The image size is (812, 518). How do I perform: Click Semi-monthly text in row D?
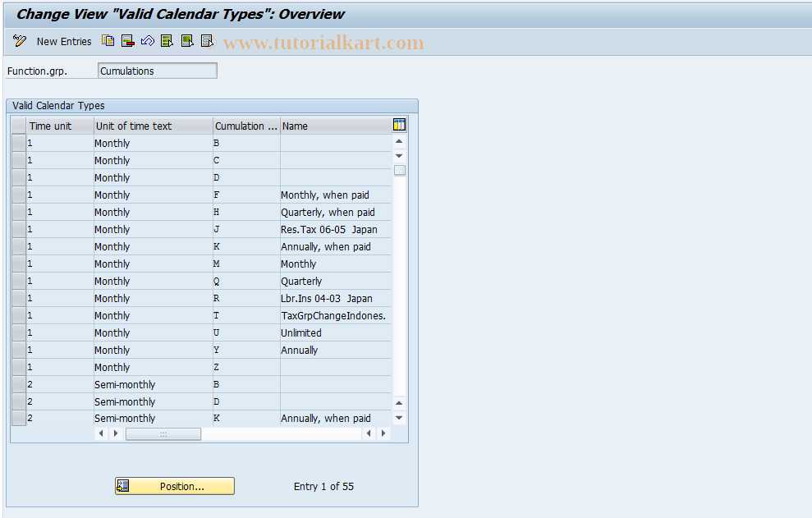125,401
